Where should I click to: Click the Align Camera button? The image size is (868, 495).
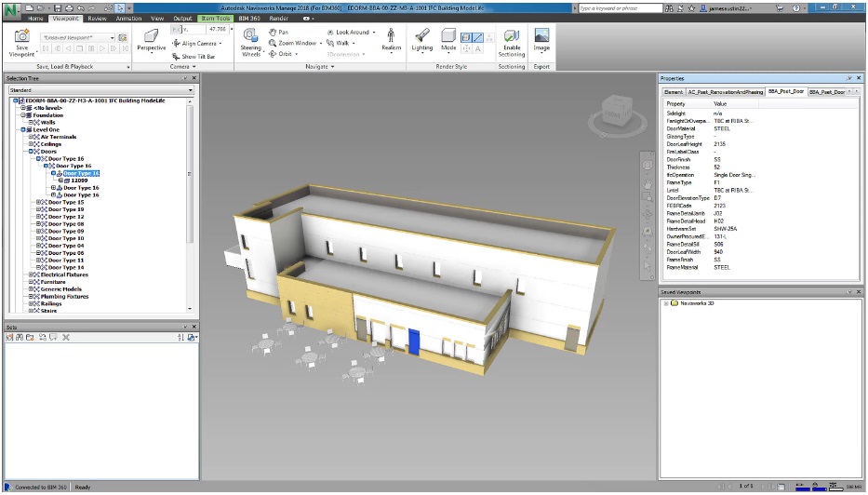pos(197,44)
